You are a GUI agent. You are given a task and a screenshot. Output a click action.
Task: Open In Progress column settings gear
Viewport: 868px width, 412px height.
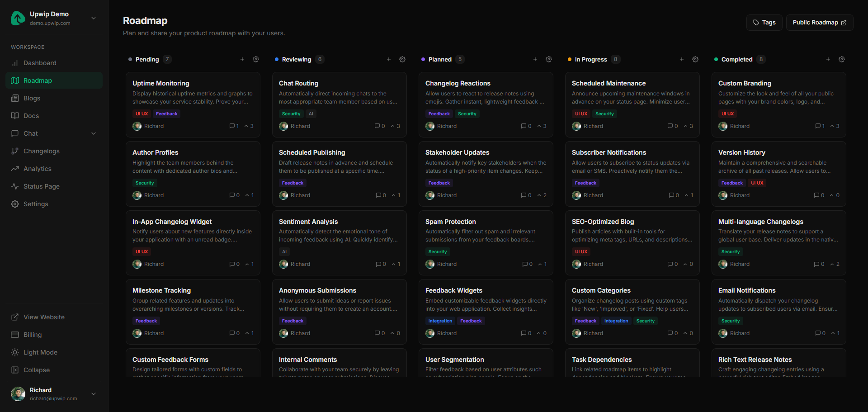click(695, 59)
